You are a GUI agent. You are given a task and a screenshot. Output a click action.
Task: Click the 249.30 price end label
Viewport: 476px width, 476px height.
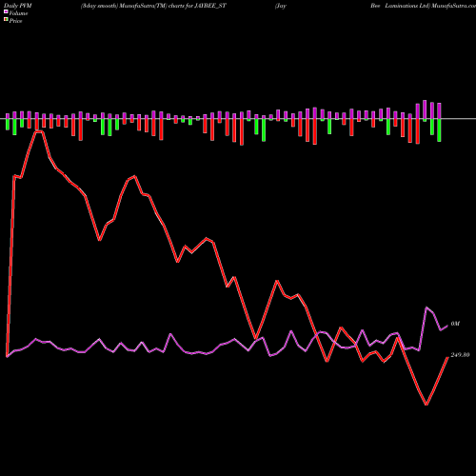point(460,355)
